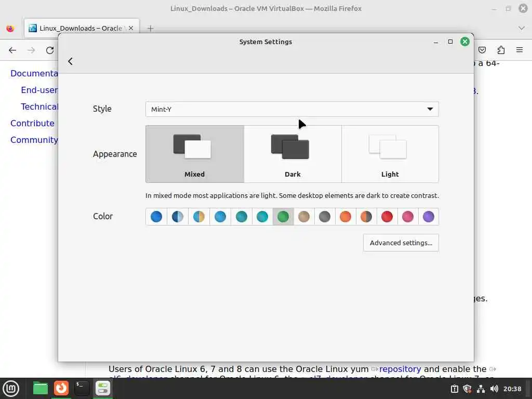Image resolution: width=532 pixels, height=399 pixels.
Task: Open the Documentation link in Firefox
Action: click(x=34, y=74)
